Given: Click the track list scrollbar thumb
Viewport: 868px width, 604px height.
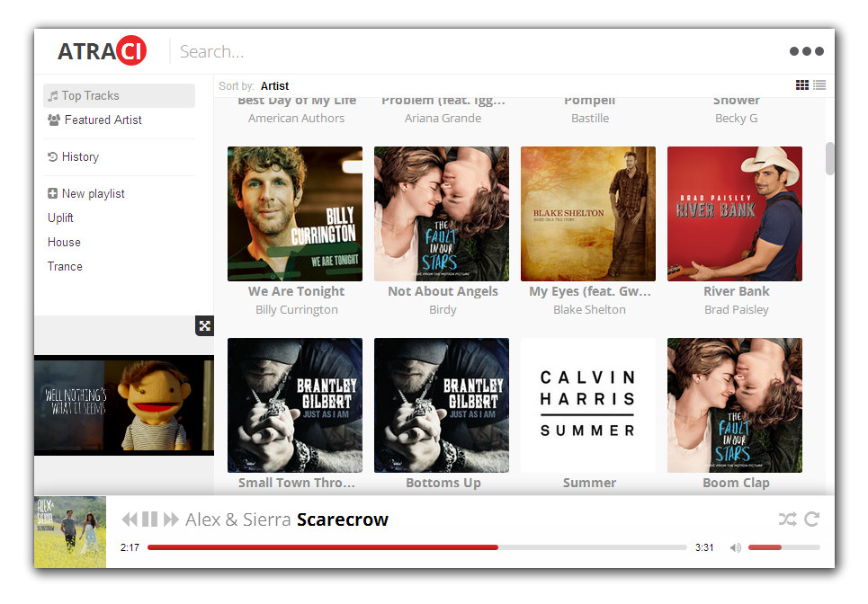Looking at the screenshot, I should pyautogui.click(x=830, y=159).
